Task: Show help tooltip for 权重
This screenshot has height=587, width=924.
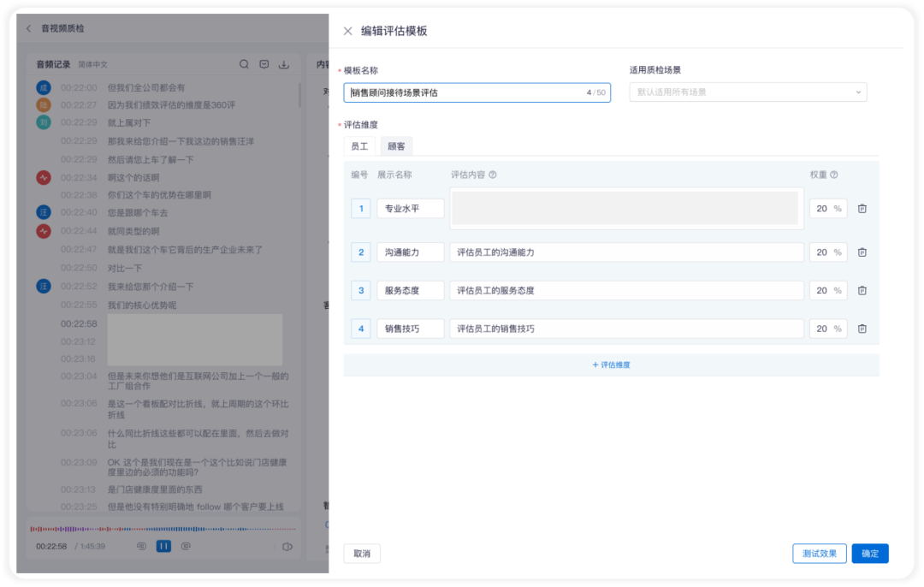Action: tap(834, 175)
